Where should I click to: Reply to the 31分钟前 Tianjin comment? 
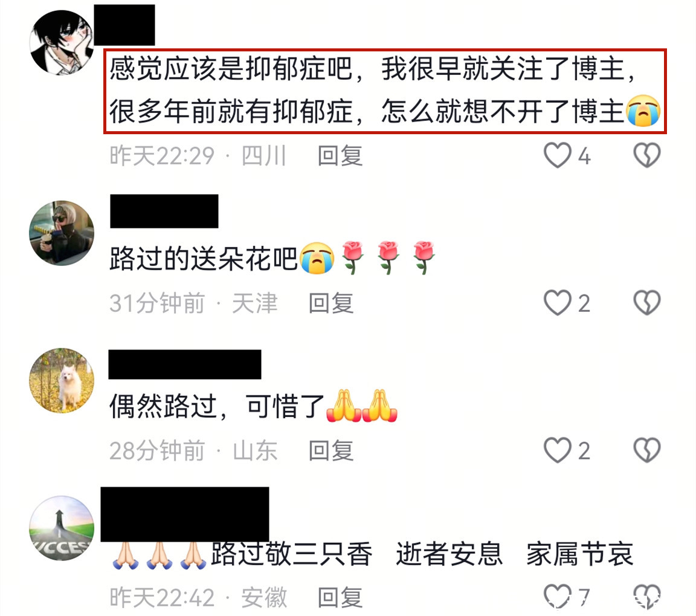click(331, 303)
